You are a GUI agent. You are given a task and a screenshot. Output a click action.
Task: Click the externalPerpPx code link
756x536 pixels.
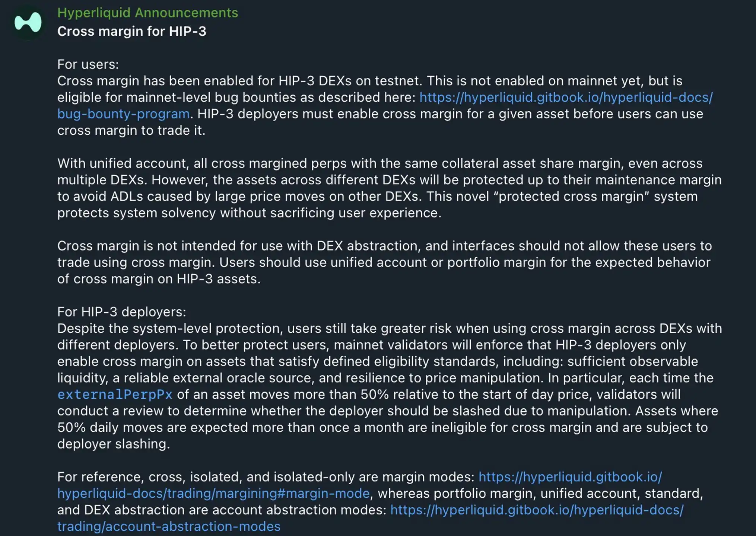115,395
